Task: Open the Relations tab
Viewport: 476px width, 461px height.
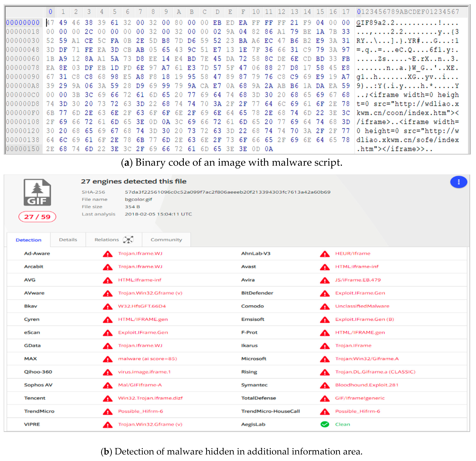Action: [x=107, y=240]
